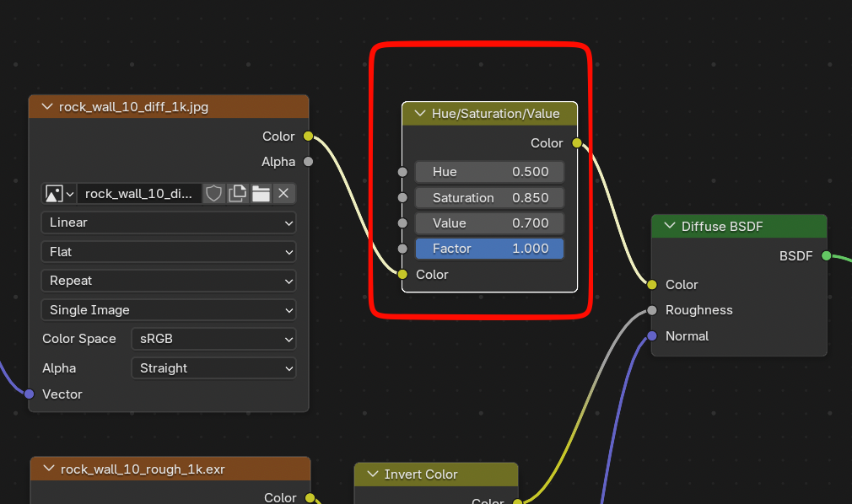Click the Diffuse BSDF output socket

(826, 256)
